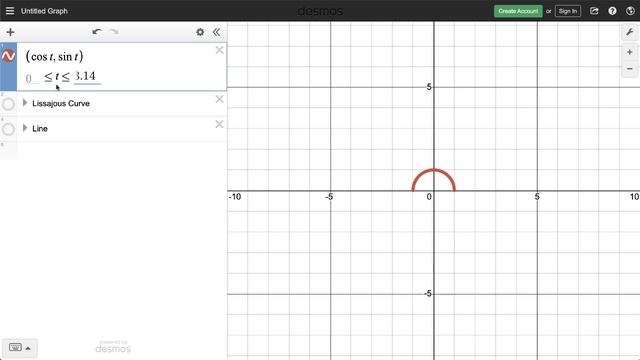The image size is (640, 360).
Task: Edit the lower bound 0 for t
Action: click(x=32, y=78)
